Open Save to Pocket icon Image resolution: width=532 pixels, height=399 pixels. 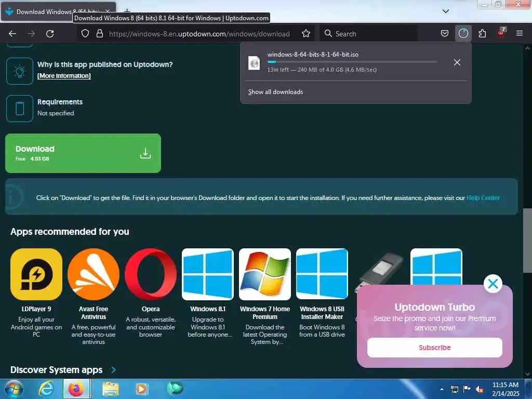tap(445, 34)
